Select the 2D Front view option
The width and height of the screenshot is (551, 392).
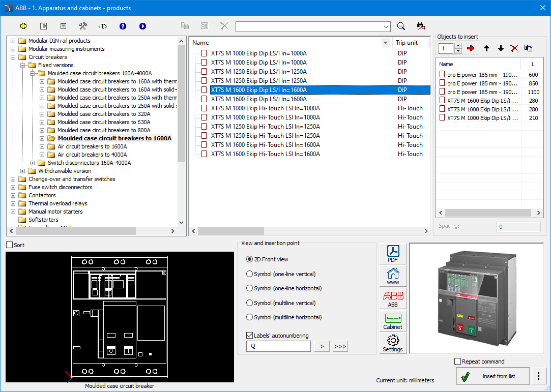tap(268, 259)
